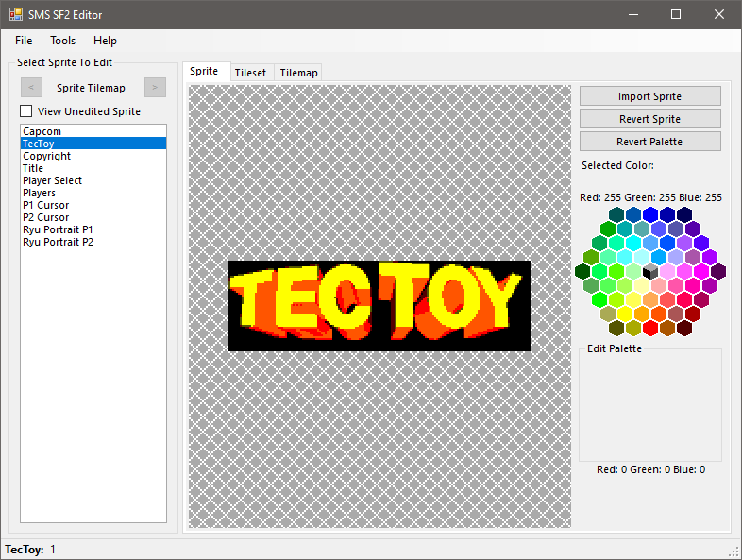Image resolution: width=742 pixels, height=560 pixels.
Task: Select TecToy in the sprite list
Action: (93, 144)
